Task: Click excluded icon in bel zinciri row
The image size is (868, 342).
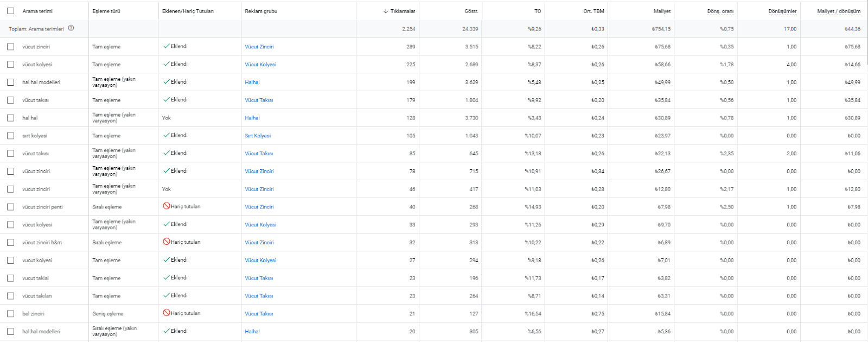Action: (167, 313)
